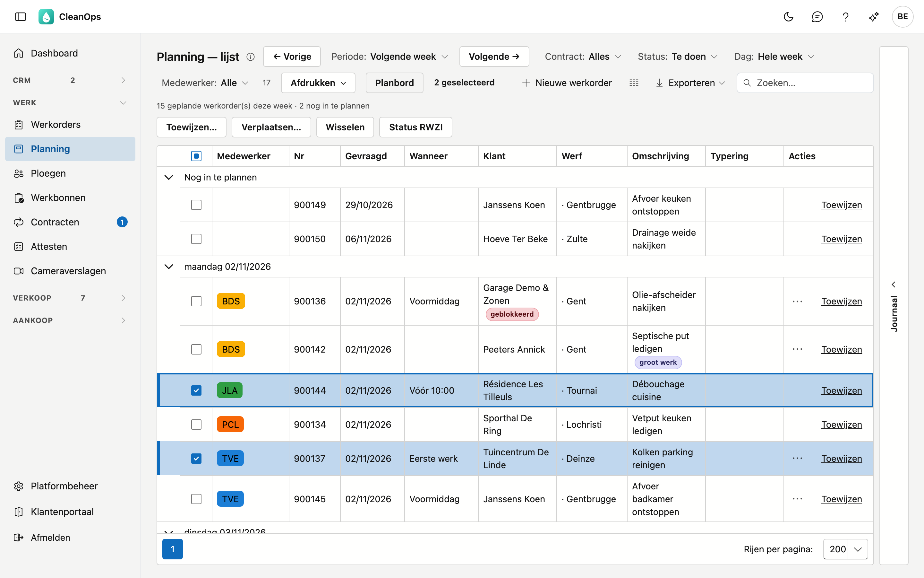Click the Zoeken search field
The height and width of the screenshot is (578, 924).
click(x=805, y=83)
